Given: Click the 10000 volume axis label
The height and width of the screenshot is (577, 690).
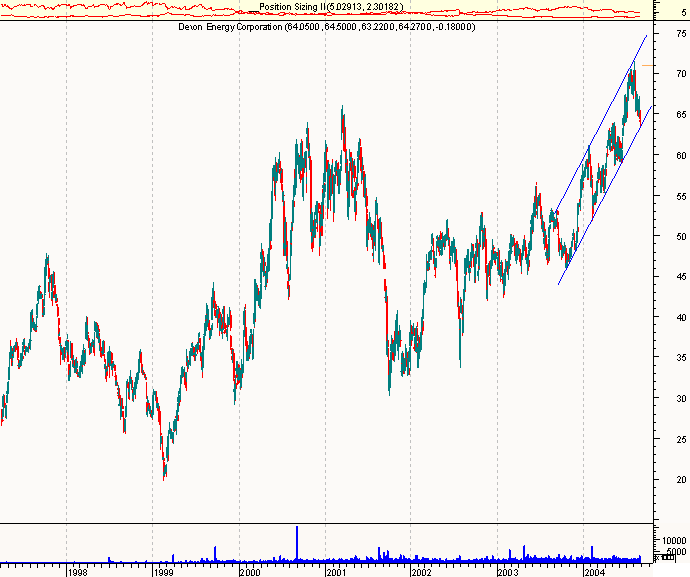Looking at the screenshot, I should coord(674,540).
